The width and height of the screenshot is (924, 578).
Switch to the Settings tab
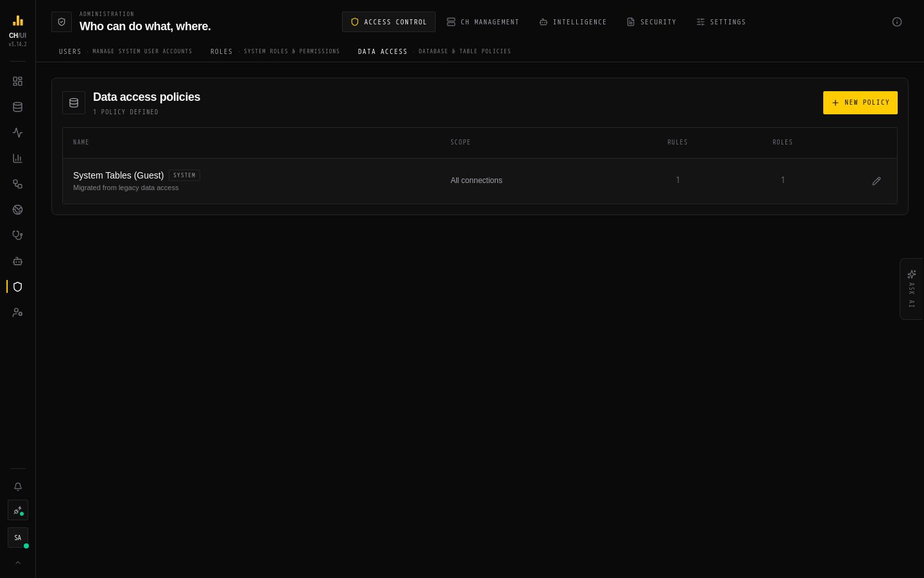721,22
